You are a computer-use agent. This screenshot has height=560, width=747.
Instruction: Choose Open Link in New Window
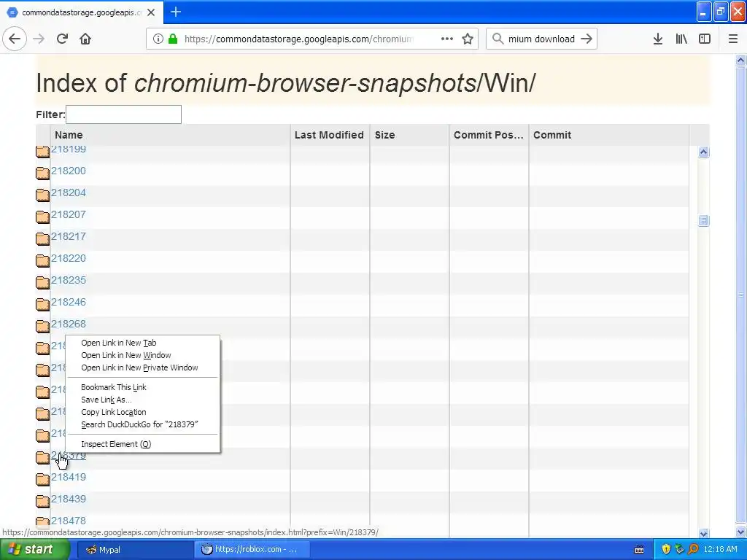(125, 355)
